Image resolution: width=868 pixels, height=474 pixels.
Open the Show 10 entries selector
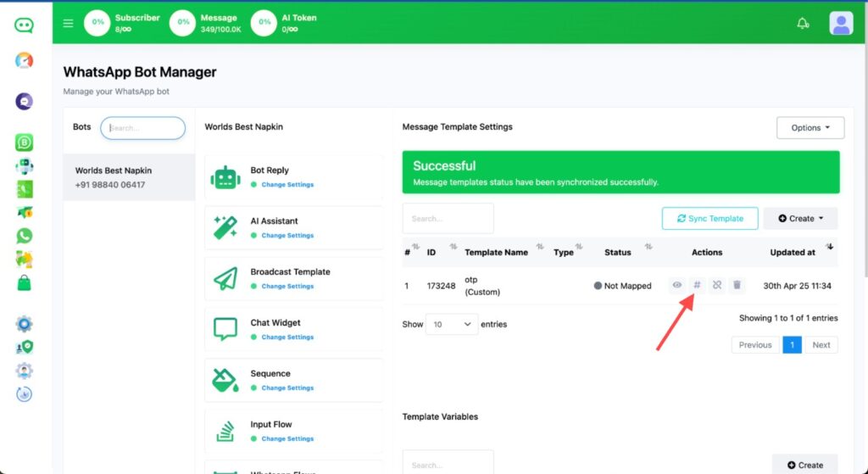pos(452,325)
